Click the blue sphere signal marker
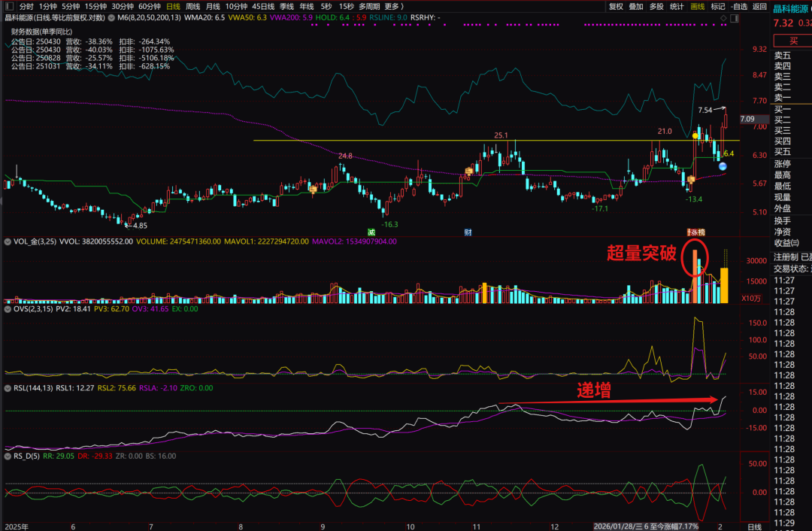The height and width of the screenshot is (531, 812). [723, 166]
